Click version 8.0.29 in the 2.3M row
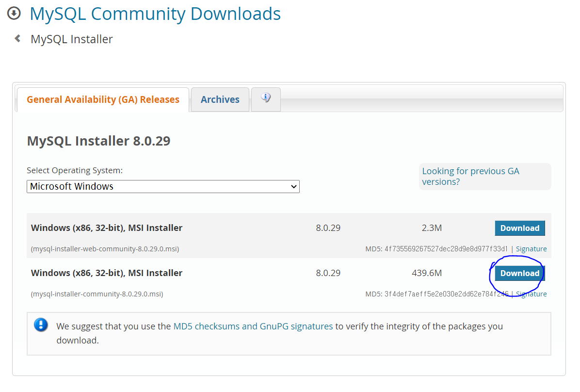Viewport: 580px width, 392px height. (328, 228)
